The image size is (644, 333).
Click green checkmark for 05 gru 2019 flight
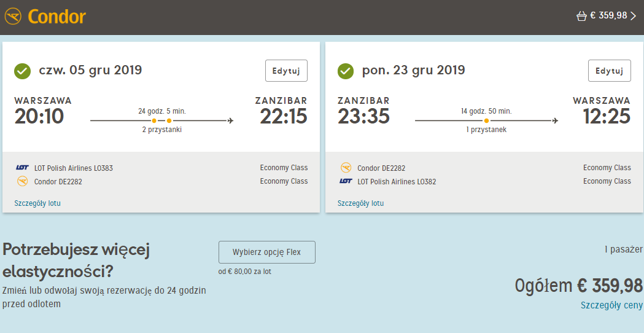[23, 71]
